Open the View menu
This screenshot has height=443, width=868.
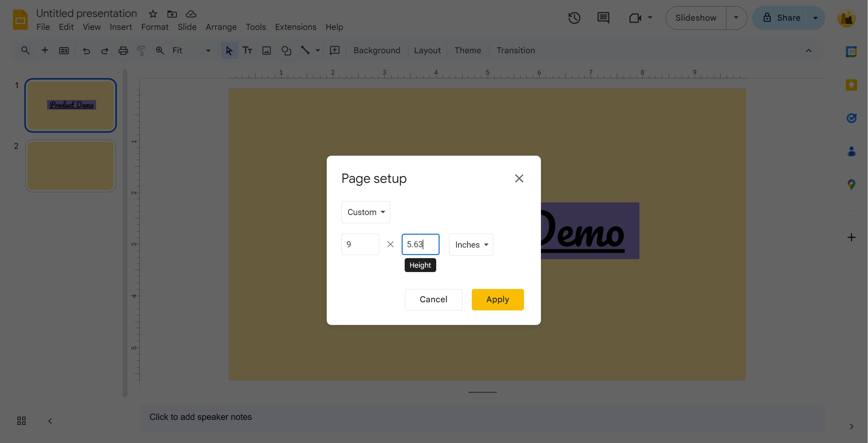click(x=92, y=27)
